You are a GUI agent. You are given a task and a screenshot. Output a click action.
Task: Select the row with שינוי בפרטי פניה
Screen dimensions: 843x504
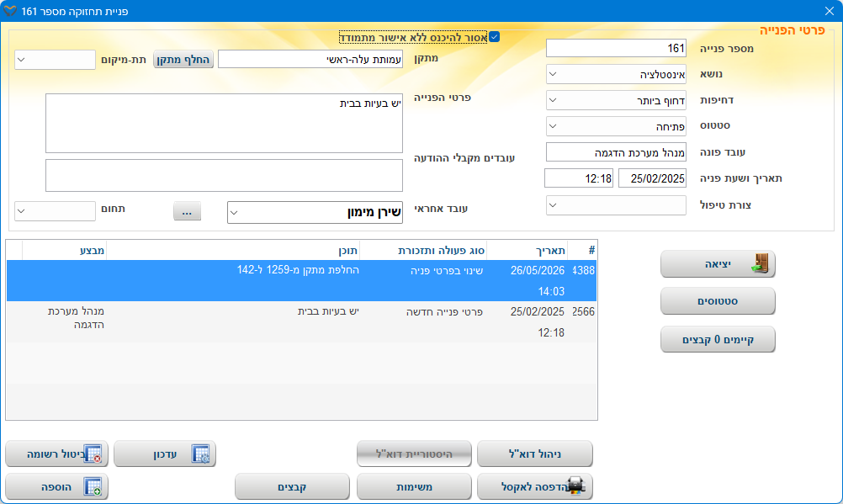pyautogui.click(x=301, y=280)
